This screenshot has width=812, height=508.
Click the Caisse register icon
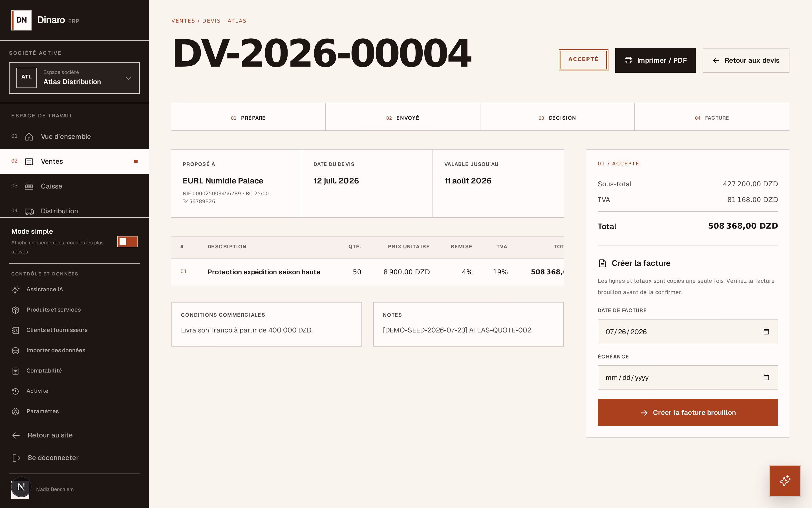(x=29, y=187)
